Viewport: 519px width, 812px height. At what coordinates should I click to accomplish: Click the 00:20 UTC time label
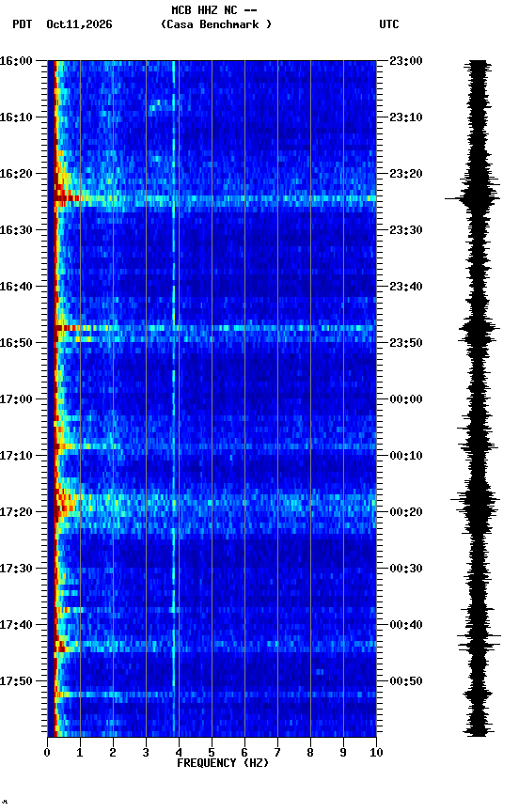point(406,513)
